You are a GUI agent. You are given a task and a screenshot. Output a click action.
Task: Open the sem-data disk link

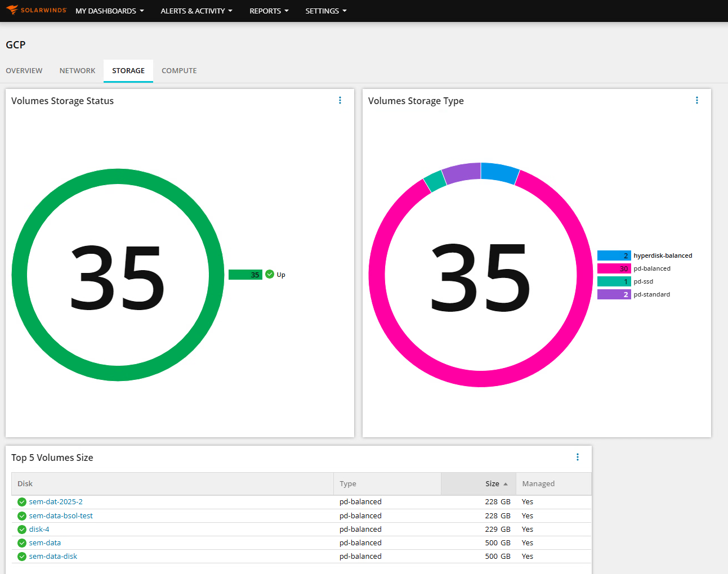click(x=45, y=542)
